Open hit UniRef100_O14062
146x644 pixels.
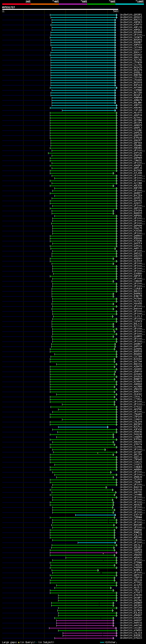click(131, 394)
